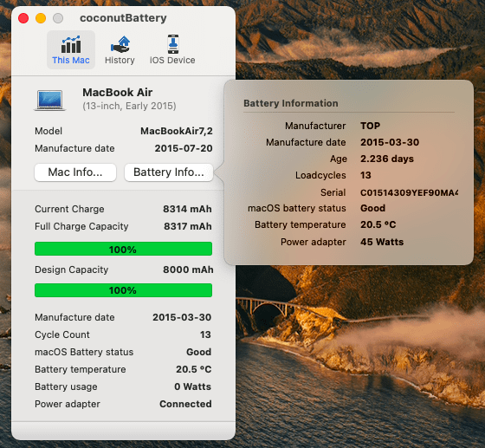Screen dimensions: 485x448
Task: Select the 45 Watts power adapter value
Action: (382, 242)
